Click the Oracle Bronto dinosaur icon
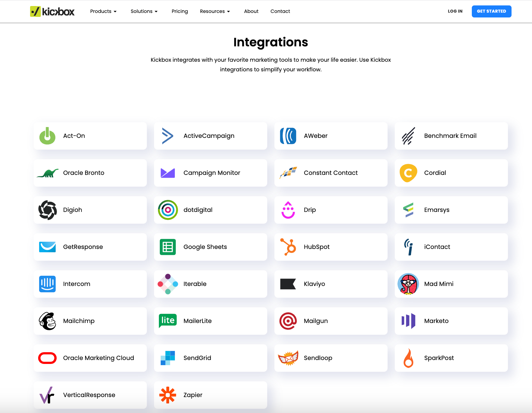 pos(48,173)
